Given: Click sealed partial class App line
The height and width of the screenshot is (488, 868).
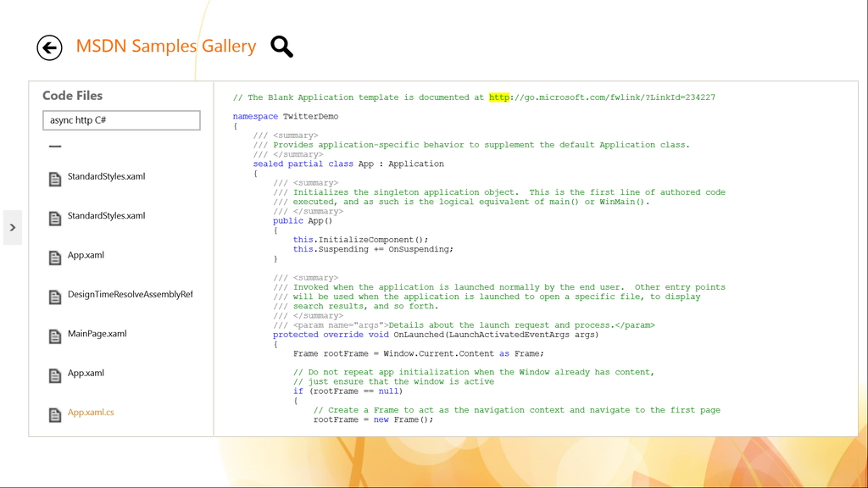Looking at the screenshot, I should [x=348, y=164].
